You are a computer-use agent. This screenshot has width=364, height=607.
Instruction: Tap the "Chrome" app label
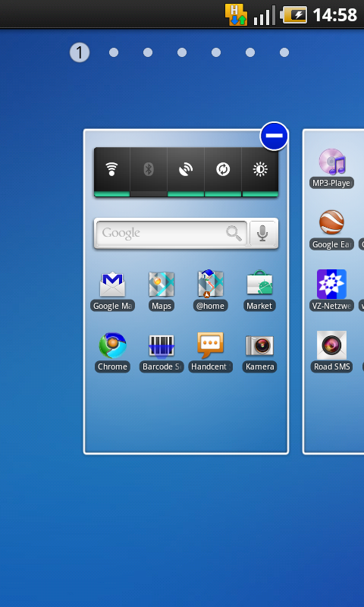click(x=112, y=366)
